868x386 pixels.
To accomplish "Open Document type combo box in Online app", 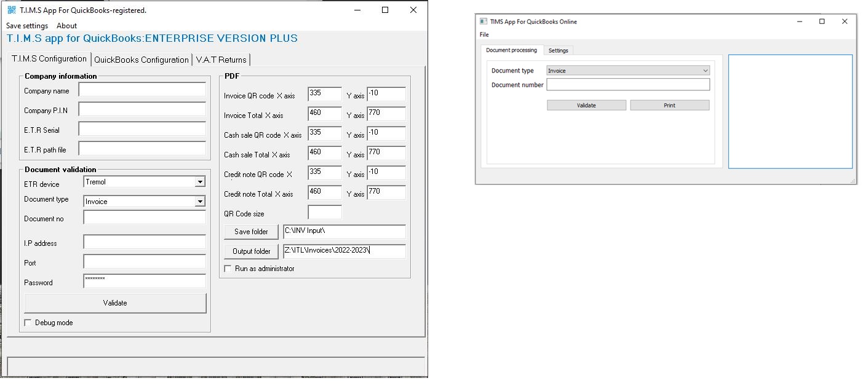I will (627, 71).
